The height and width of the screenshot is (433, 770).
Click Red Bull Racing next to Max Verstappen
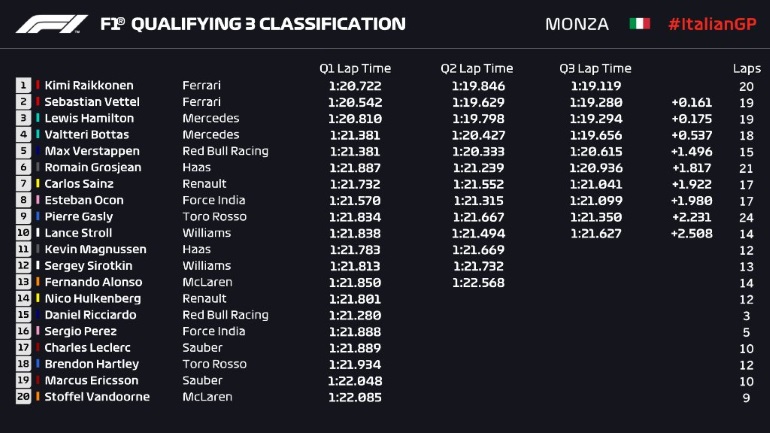coord(225,151)
